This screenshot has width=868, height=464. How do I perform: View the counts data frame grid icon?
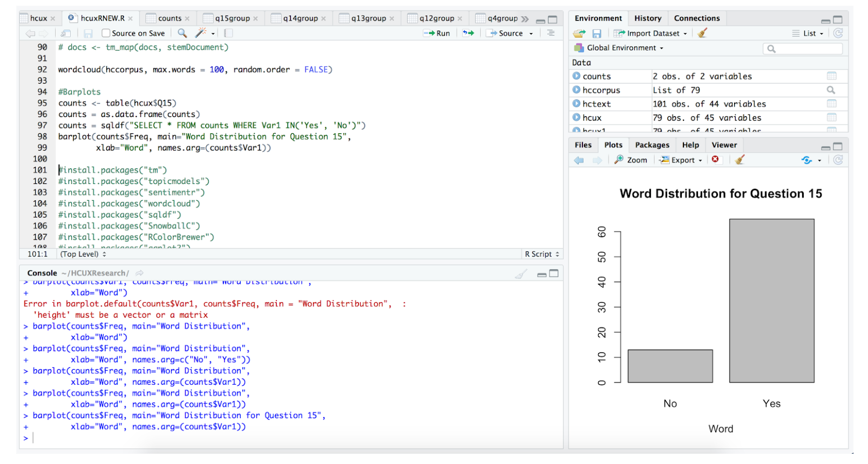pyautogui.click(x=832, y=76)
